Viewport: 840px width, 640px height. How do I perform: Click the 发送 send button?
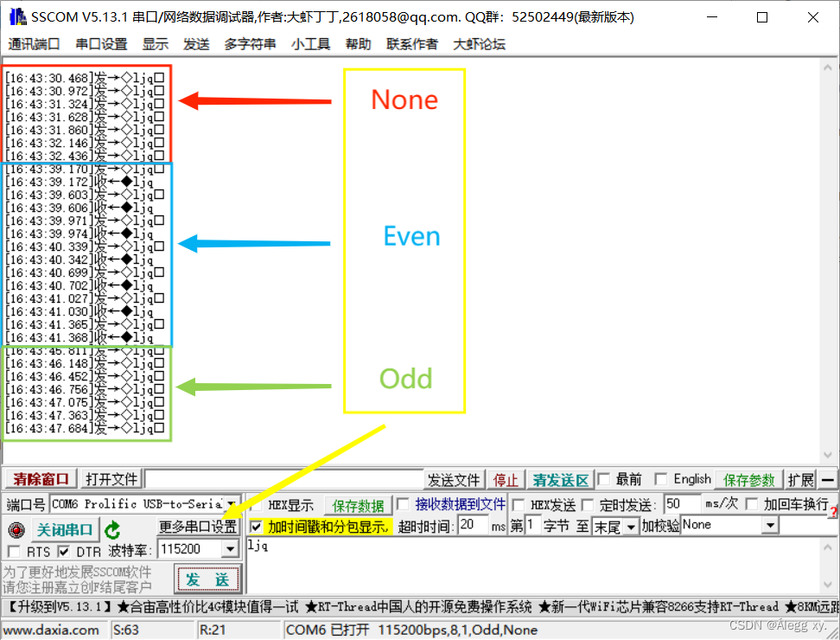click(x=207, y=579)
